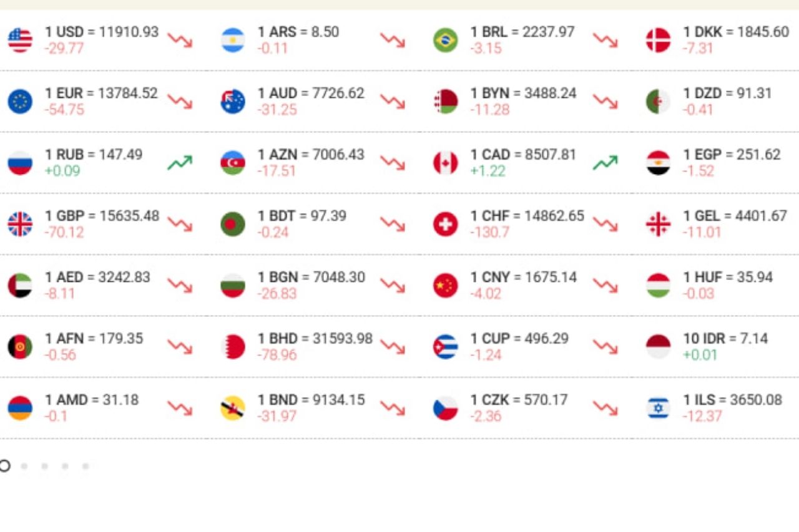Viewport: 799px width, 532px height.
Task: Open the 1 BHD = 31593.98 rate
Action: [315, 339]
